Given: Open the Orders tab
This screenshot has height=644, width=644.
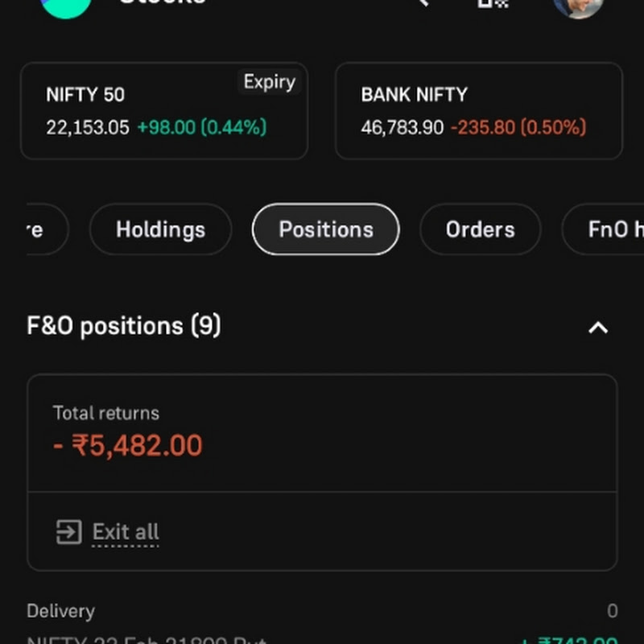Looking at the screenshot, I should click(x=480, y=229).
